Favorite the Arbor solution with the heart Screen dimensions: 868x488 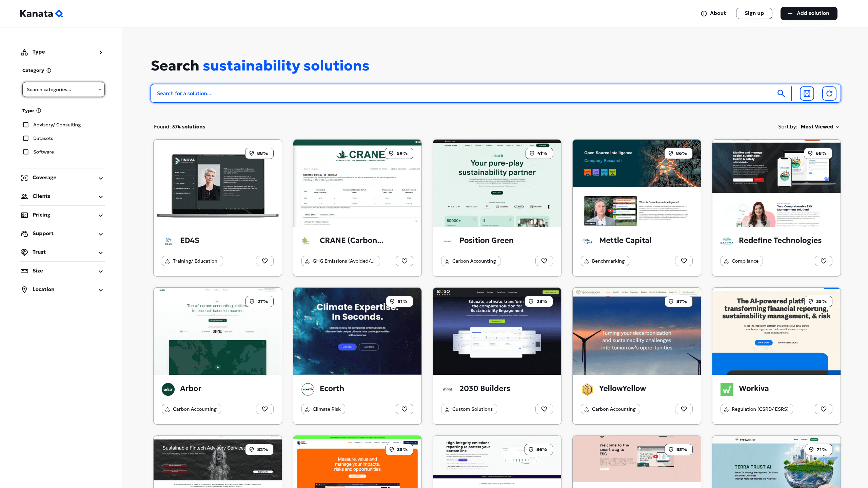pos(265,409)
